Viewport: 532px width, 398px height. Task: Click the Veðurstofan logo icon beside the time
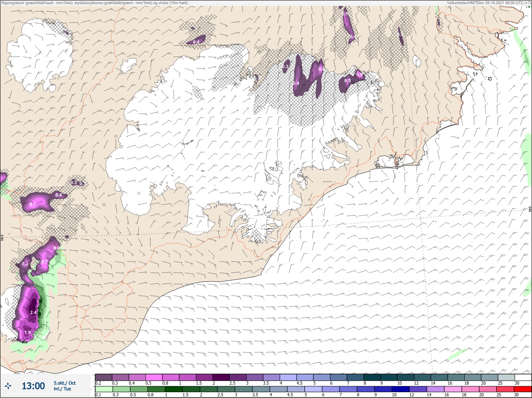pos(8,386)
